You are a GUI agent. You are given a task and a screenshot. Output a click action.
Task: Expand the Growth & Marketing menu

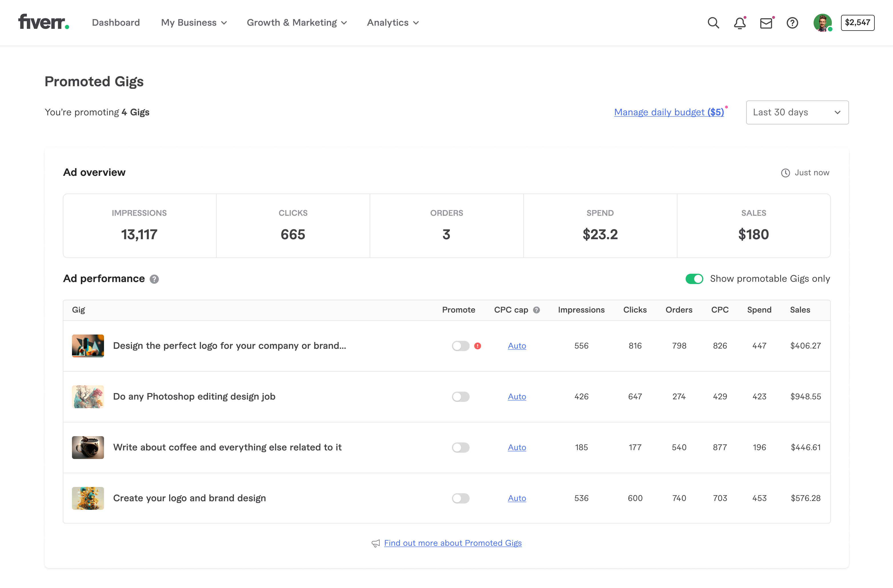297,23
